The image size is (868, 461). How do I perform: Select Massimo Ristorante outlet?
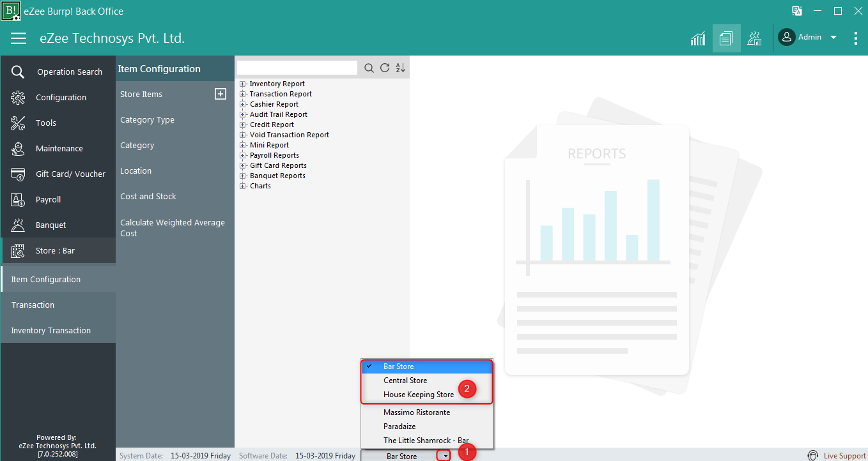click(x=427, y=412)
